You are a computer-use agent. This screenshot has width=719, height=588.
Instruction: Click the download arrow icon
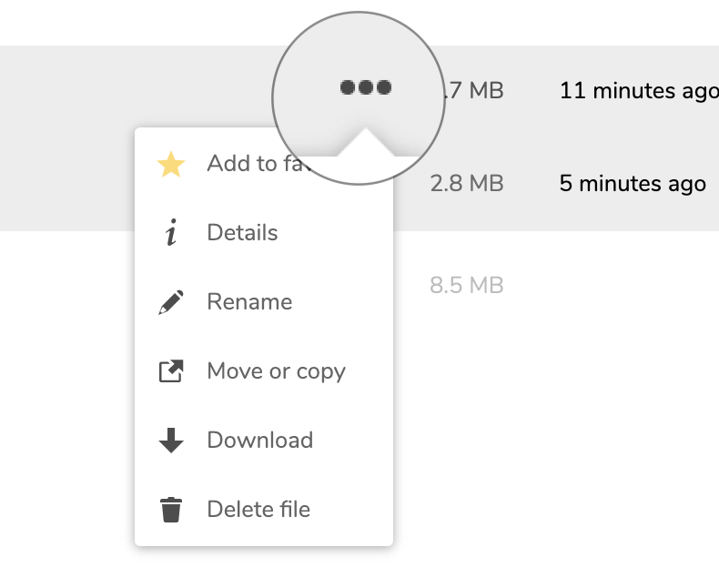[171, 441]
